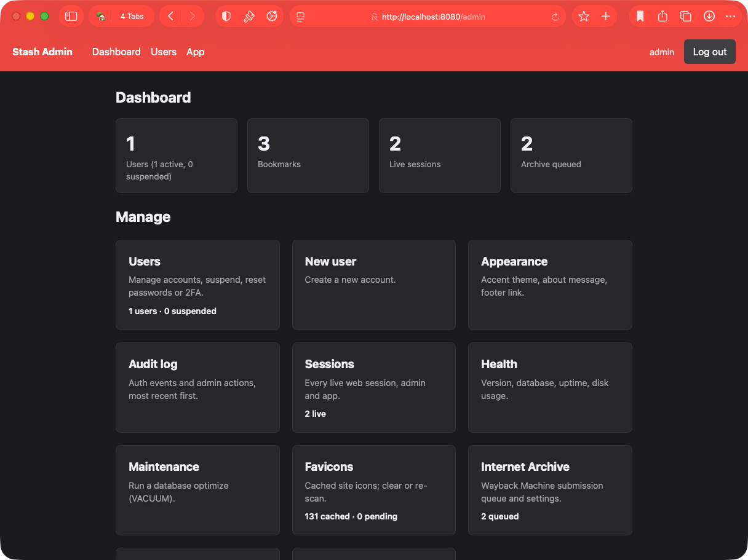748x560 pixels.
Task: Open the Users manage card
Action: tap(197, 285)
